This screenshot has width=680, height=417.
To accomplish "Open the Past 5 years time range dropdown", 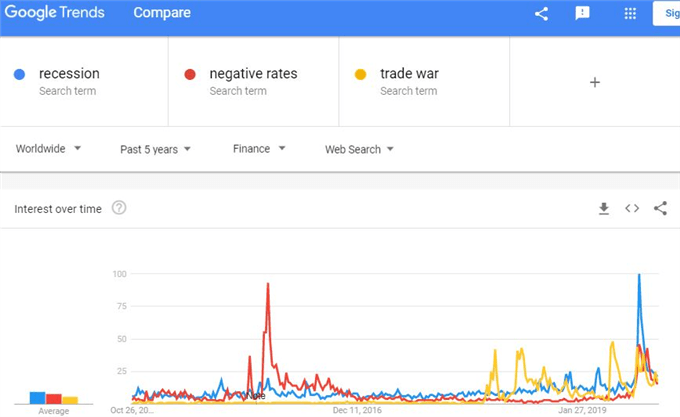I will coord(155,149).
